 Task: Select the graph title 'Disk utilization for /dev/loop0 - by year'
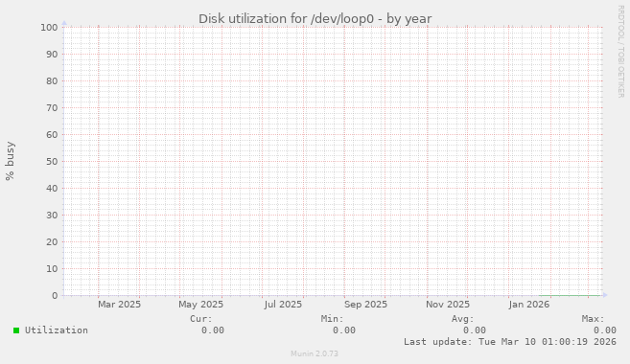[315, 19]
